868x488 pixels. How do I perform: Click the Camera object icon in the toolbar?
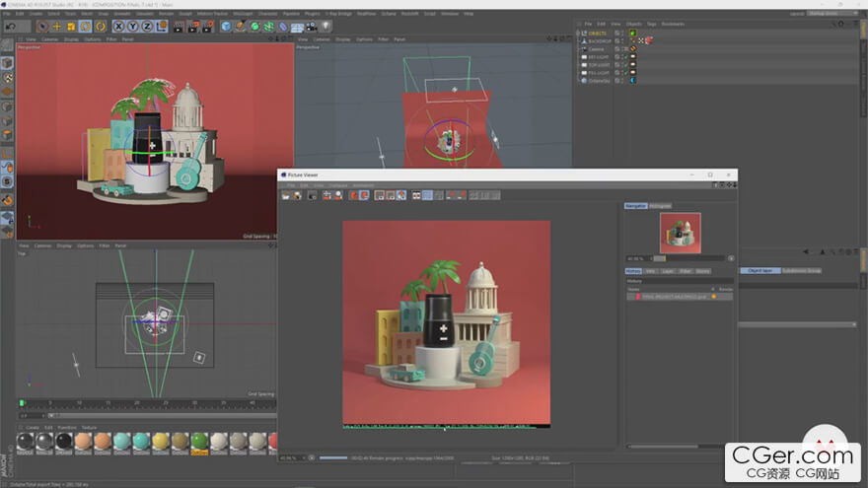pyautogui.click(x=311, y=27)
